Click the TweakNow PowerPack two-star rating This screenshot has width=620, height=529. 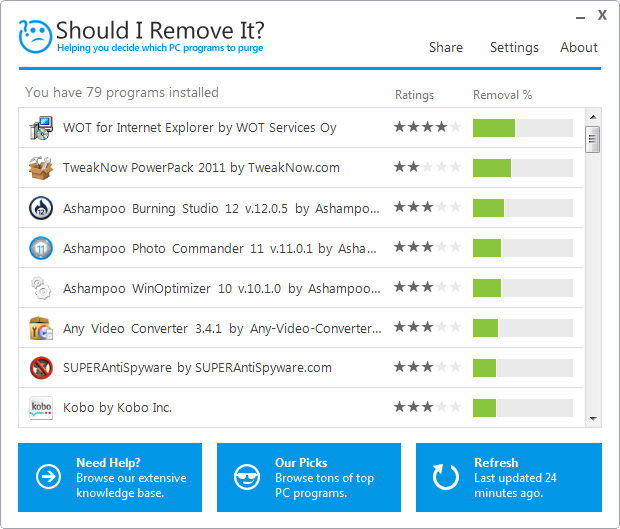pyautogui.click(x=427, y=167)
